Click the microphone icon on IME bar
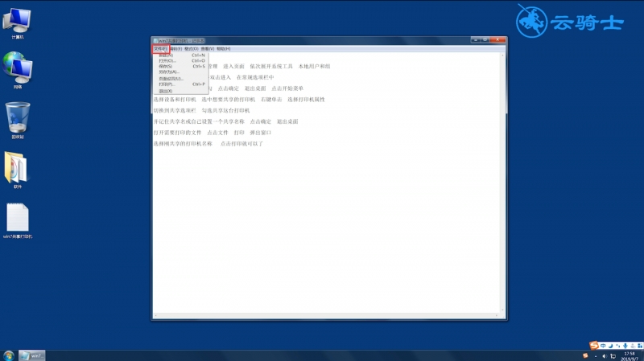The image size is (644, 361). click(625, 346)
